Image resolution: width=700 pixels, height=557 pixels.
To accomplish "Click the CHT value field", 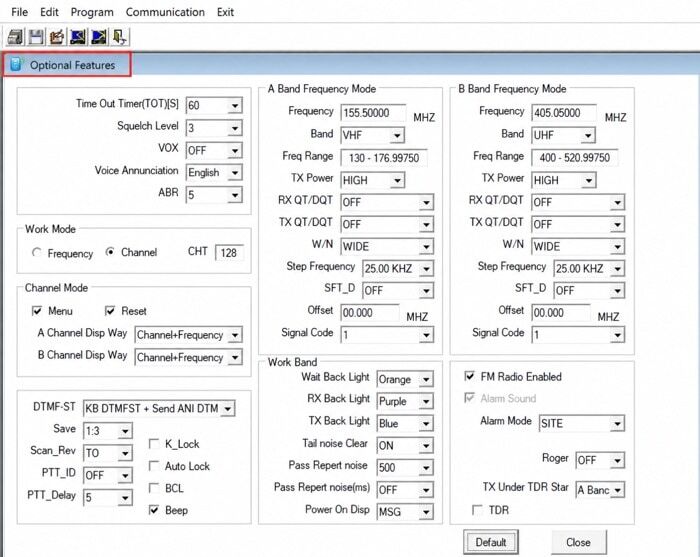I will [229, 253].
